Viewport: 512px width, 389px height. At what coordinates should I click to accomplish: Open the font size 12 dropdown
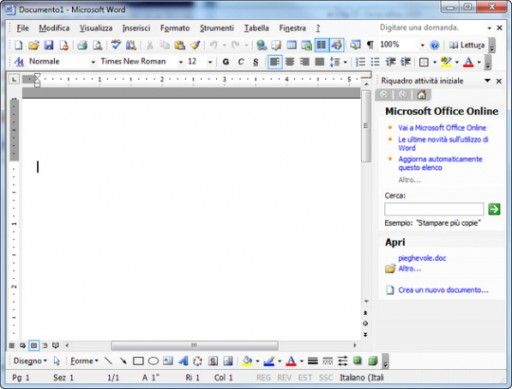[210, 62]
